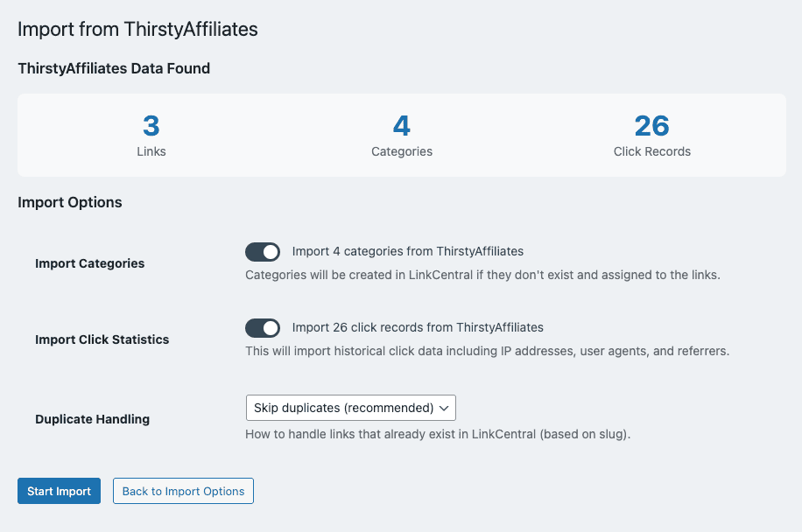802x532 pixels.
Task: Disable the Import Click Statistics switch
Action: point(263,328)
